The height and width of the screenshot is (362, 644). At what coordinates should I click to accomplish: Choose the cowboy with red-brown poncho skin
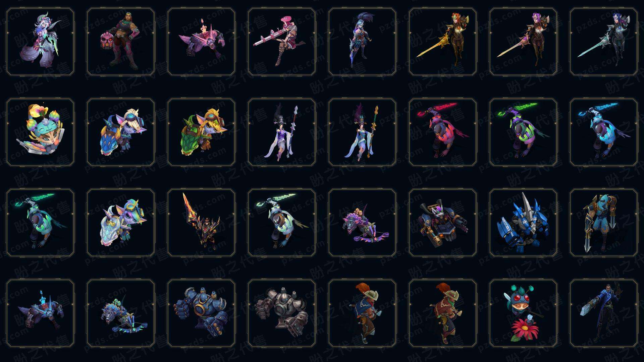point(443,313)
